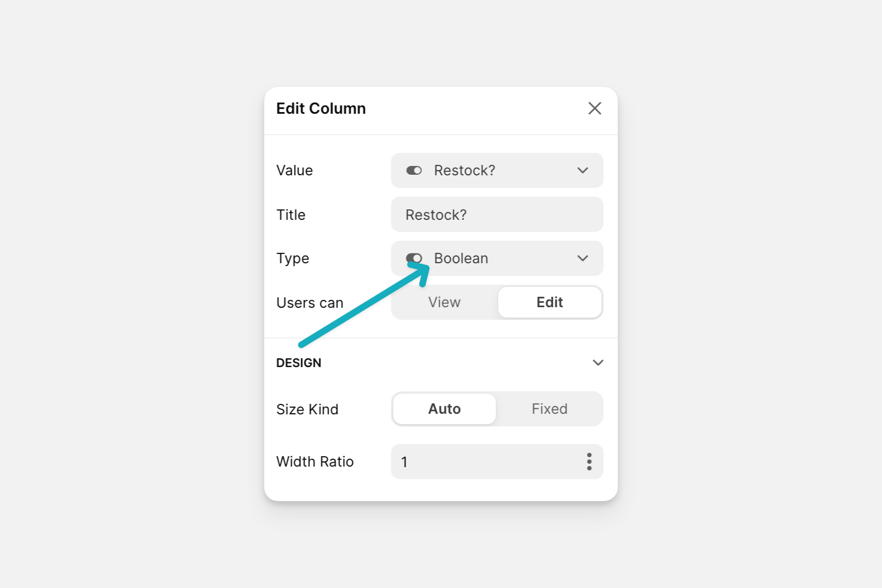Viewport: 882px width, 588px height.
Task: Click the Edit Column dialog title
Action: 321,108
